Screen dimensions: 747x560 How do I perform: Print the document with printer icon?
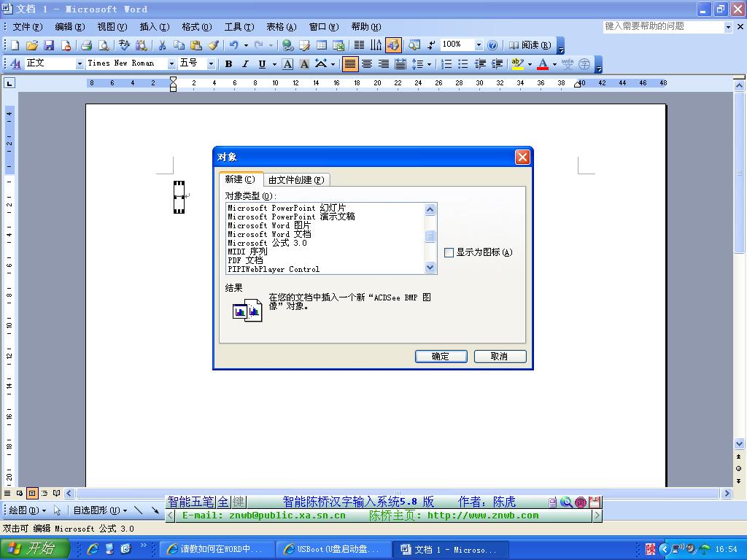[86, 45]
